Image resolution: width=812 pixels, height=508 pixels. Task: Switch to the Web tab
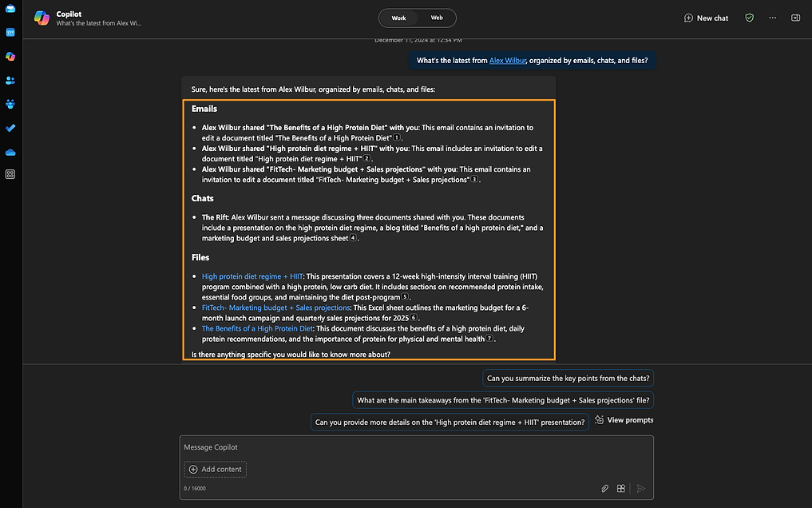tap(437, 18)
